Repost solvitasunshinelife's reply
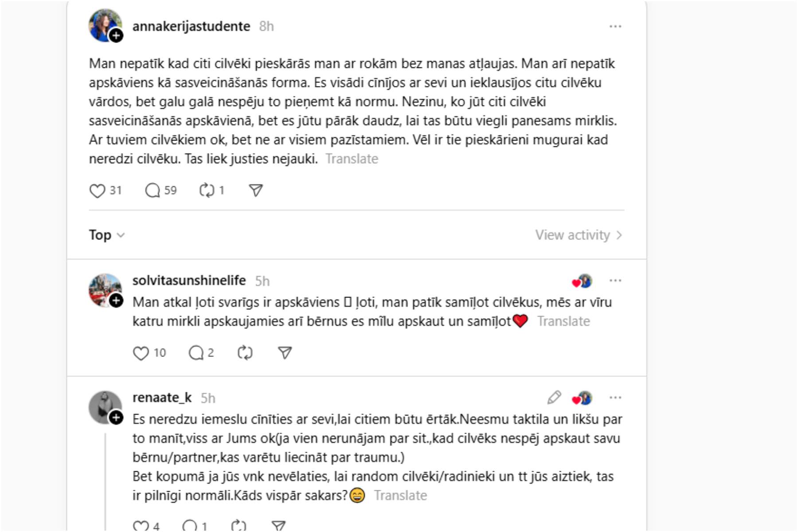The height and width of the screenshot is (532, 798). 245,353
